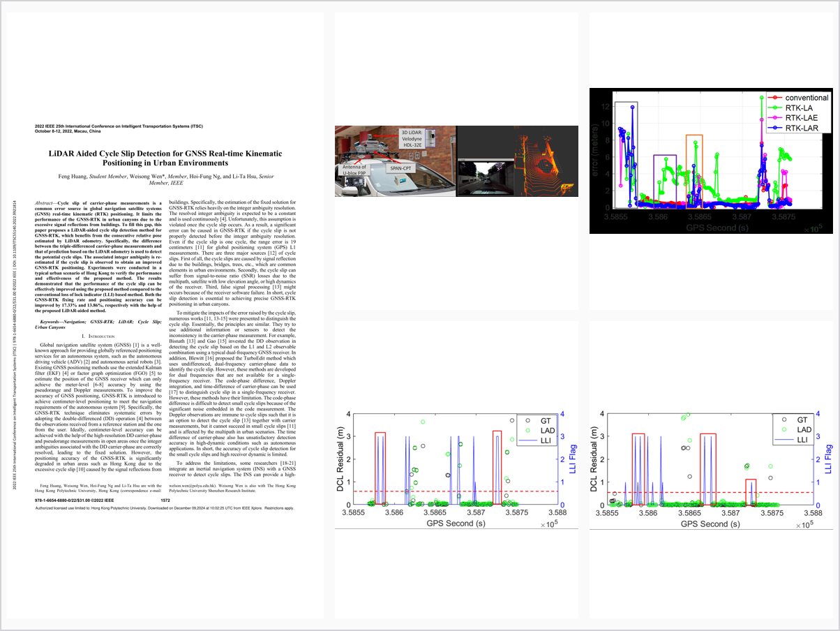This screenshot has width=840, height=631.
Task: Open the first page of the paper
Action: (x=165, y=316)
